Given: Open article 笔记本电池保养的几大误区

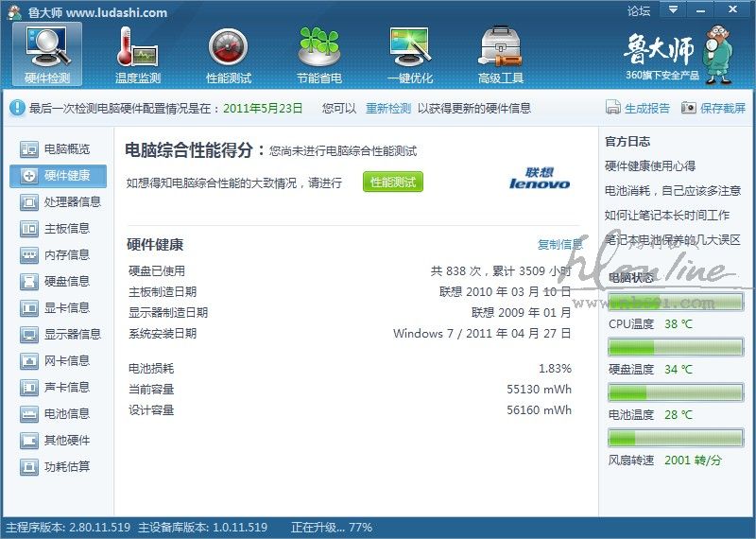Looking at the screenshot, I should pos(673,240).
